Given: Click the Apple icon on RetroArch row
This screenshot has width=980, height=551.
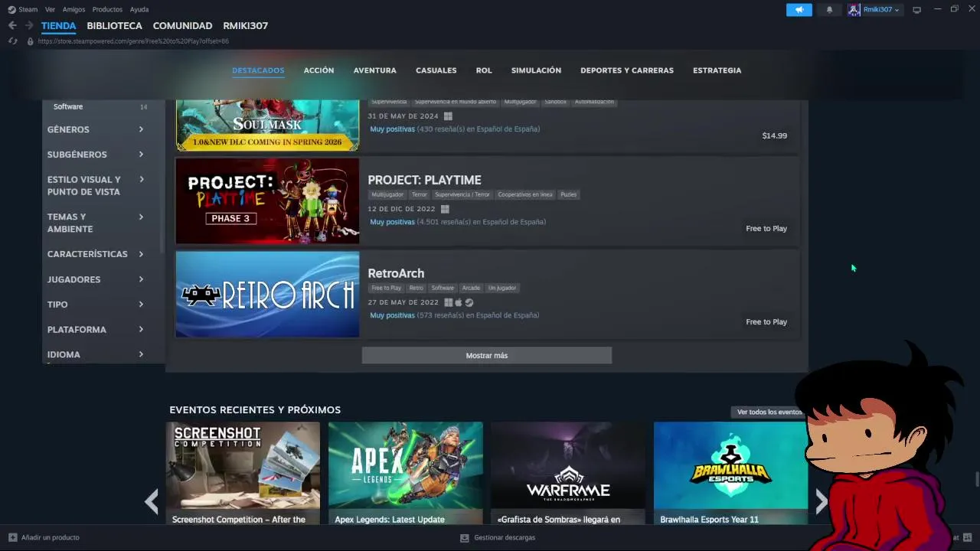Looking at the screenshot, I should (x=459, y=302).
